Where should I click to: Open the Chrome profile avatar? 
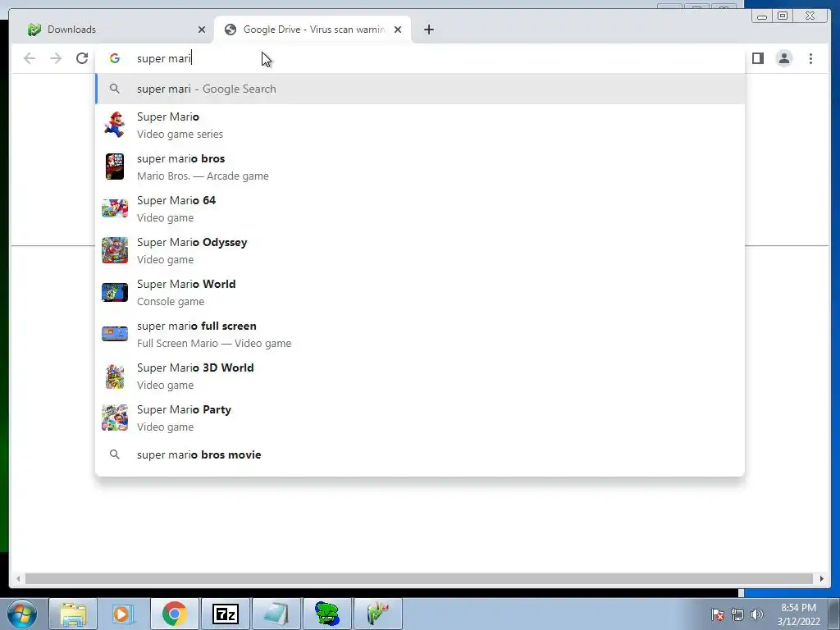(x=783, y=58)
